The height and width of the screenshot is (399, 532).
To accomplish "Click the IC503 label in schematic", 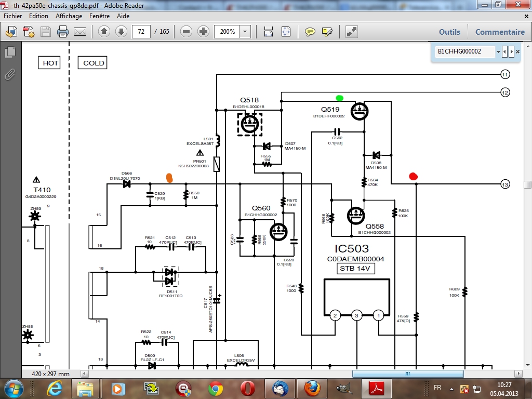I will [352, 249].
